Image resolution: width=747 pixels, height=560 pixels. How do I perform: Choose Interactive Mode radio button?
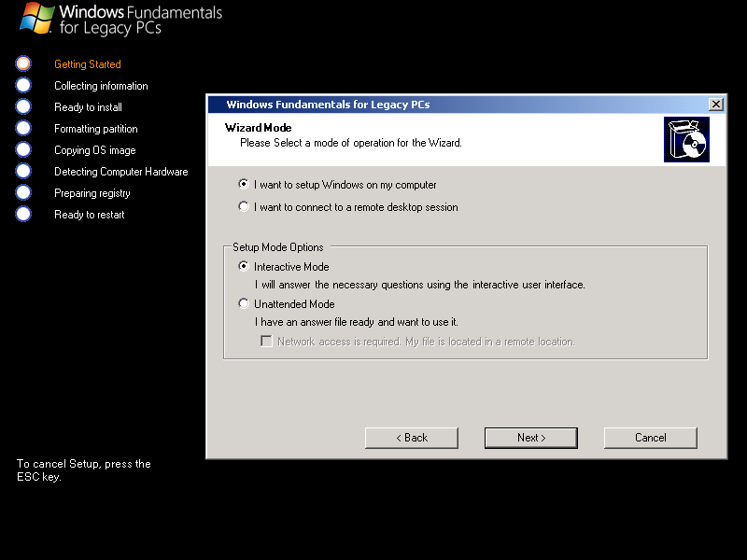(244, 267)
